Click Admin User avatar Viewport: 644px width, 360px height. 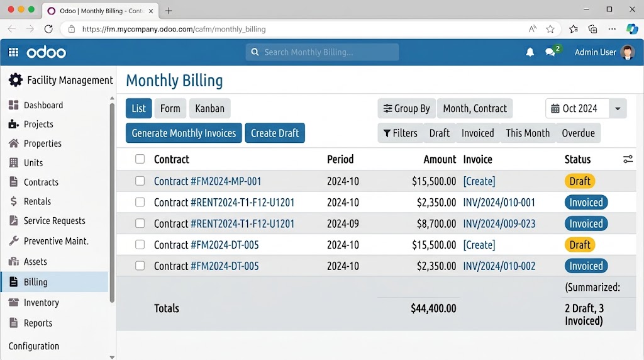pos(627,52)
